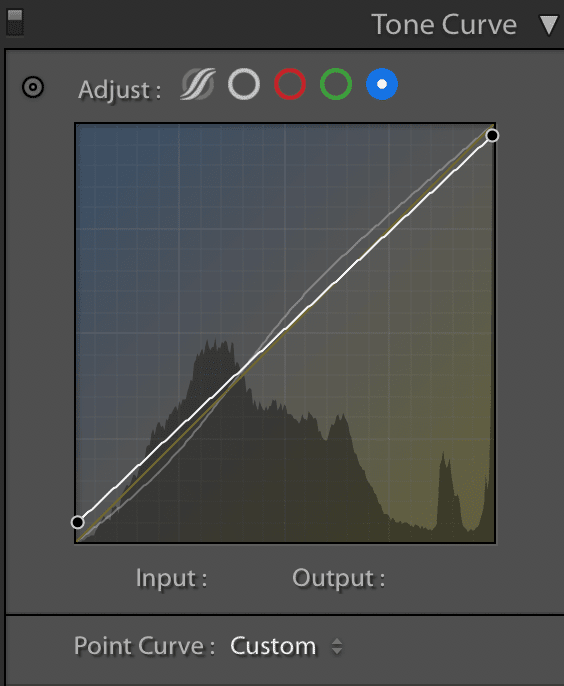Click the Adjust label
This screenshot has width=564, height=686.
[x=119, y=90]
